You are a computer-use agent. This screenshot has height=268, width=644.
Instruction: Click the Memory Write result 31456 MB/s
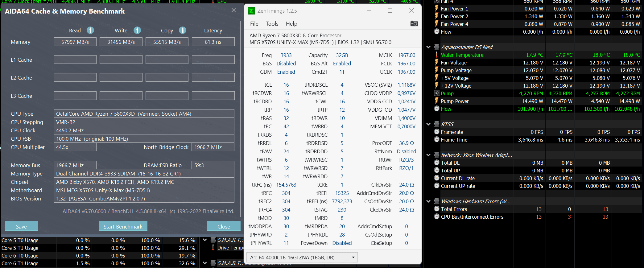click(121, 42)
